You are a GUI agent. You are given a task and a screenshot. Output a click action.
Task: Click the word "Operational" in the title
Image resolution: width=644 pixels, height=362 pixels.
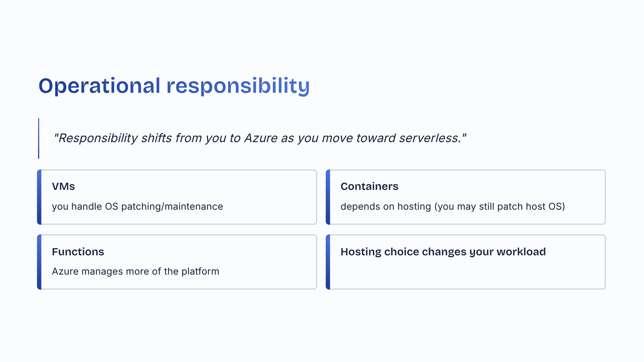point(99,86)
